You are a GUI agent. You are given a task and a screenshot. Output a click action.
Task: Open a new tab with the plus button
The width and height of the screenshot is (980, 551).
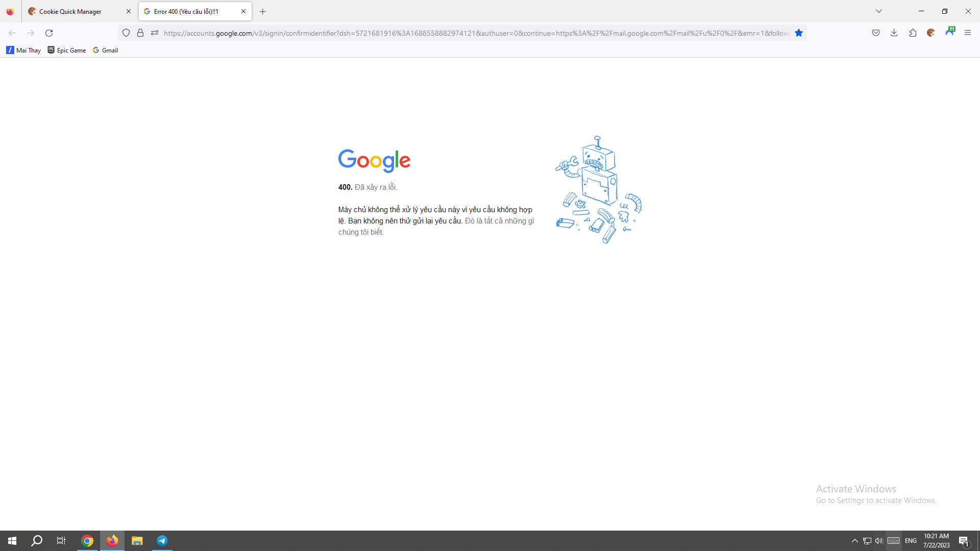(x=263, y=11)
